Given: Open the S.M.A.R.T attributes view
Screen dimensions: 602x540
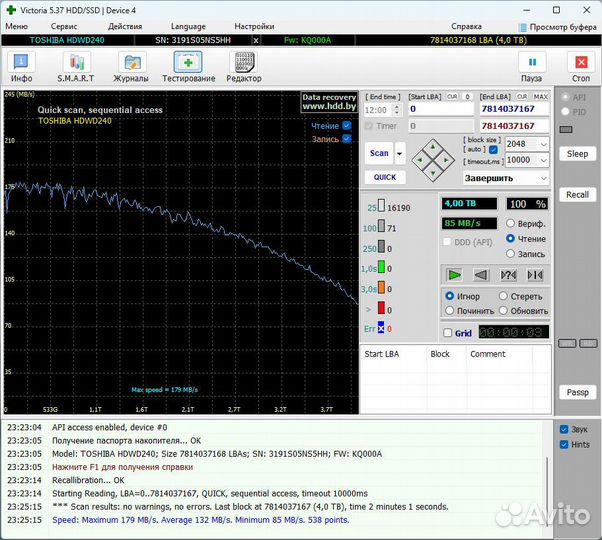Looking at the screenshot, I should [x=75, y=66].
